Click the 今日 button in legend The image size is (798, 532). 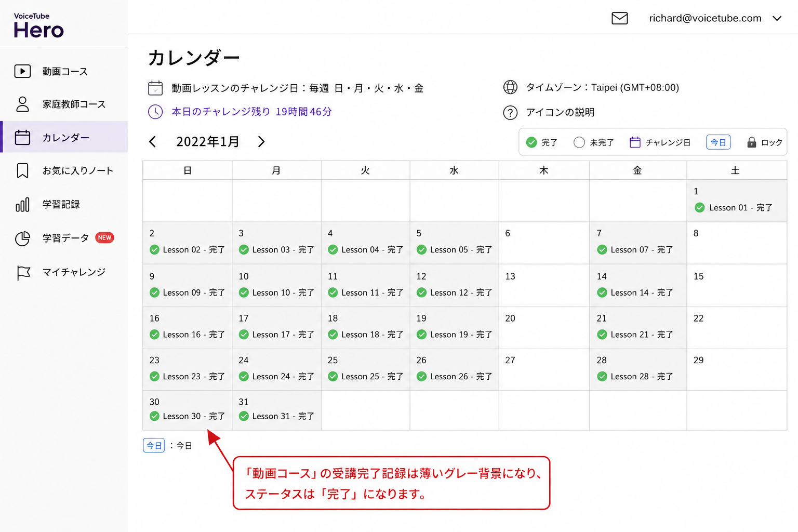click(x=719, y=142)
